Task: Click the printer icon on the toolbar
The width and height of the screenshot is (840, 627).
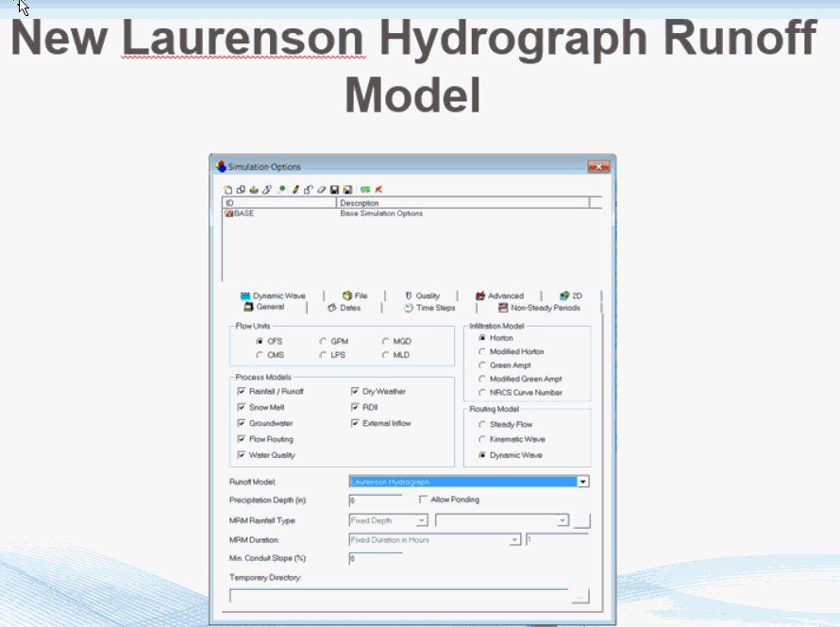Action: pyautogui.click(x=254, y=189)
